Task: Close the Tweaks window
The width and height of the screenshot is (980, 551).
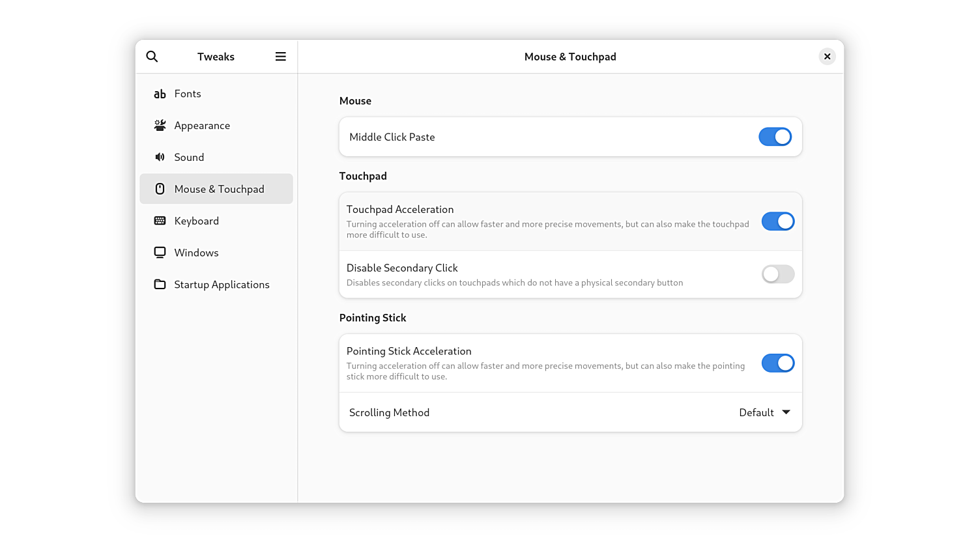Action: 827,57
